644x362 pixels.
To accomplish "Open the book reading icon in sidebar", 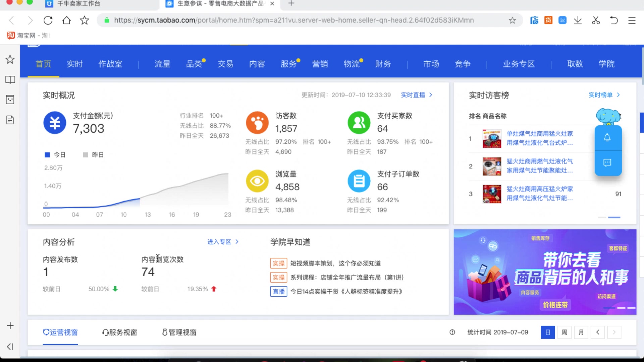I will point(10,80).
